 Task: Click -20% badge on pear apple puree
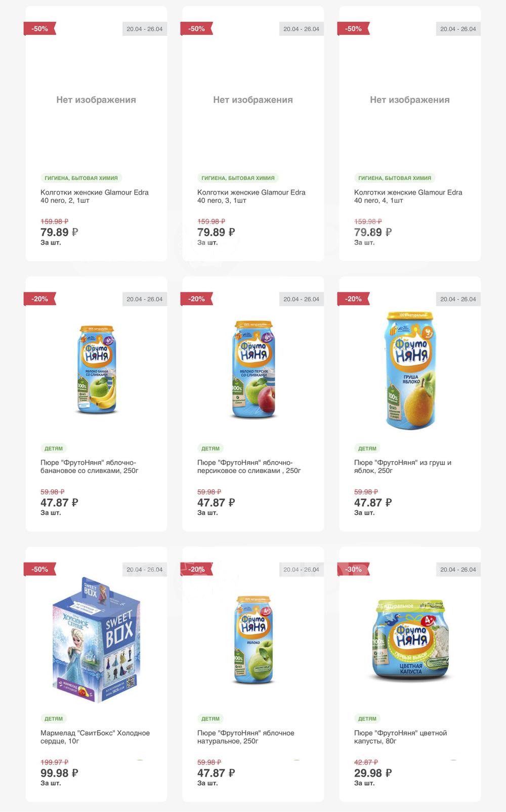click(x=353, y=299)
